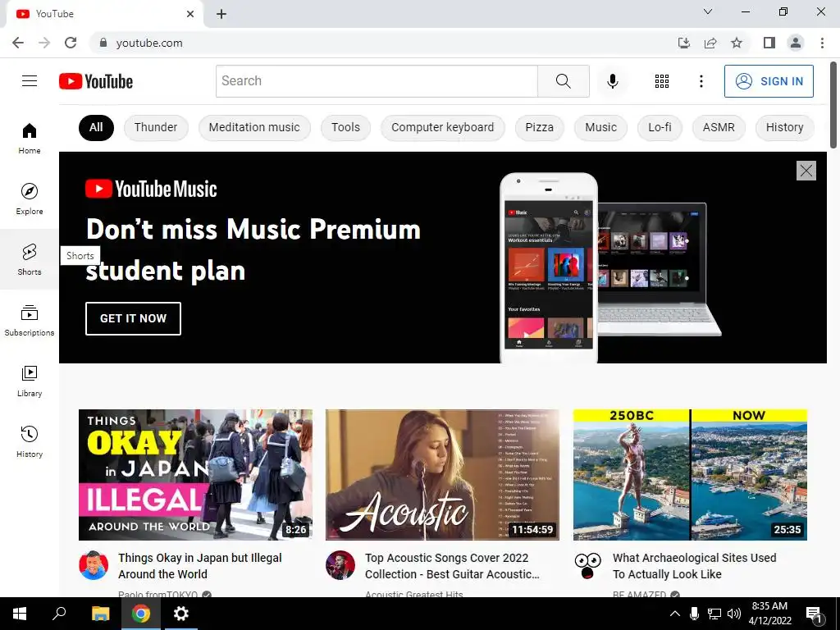Select the Lo-fi filter chip
The height and width of the screenshot is (630, 840).
coord(660,127)
